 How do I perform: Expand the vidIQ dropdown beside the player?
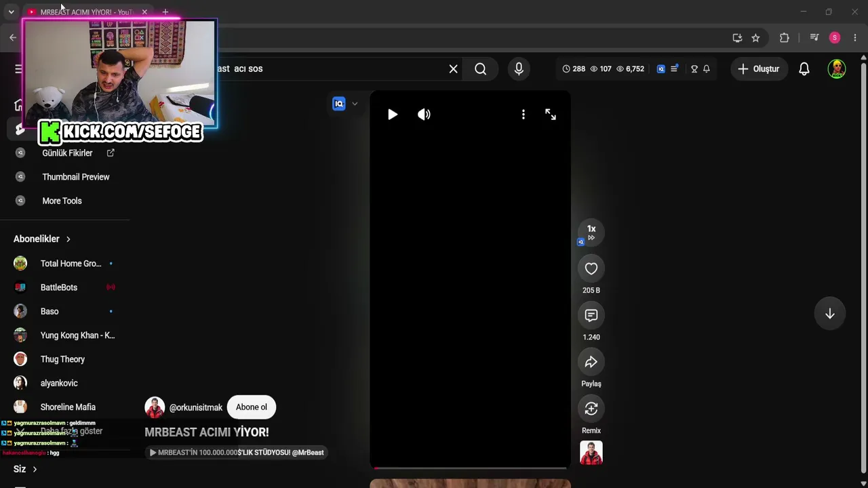pyautogui.click(x=354, y=104)
